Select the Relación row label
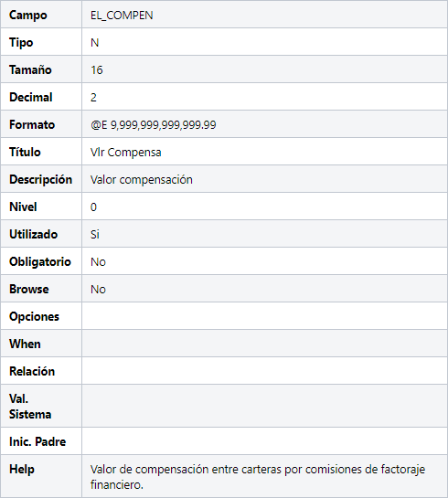This screenshot has width=448, height=498. (x=32, y=371)
